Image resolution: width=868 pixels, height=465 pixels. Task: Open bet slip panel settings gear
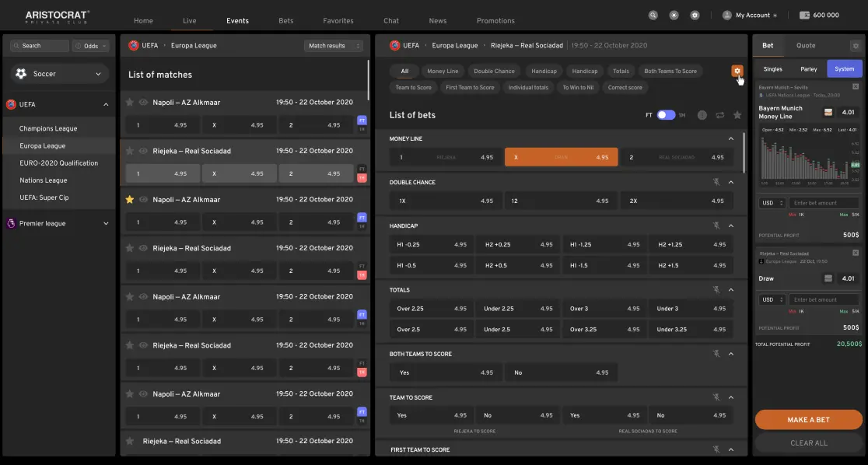click(856, 46)
